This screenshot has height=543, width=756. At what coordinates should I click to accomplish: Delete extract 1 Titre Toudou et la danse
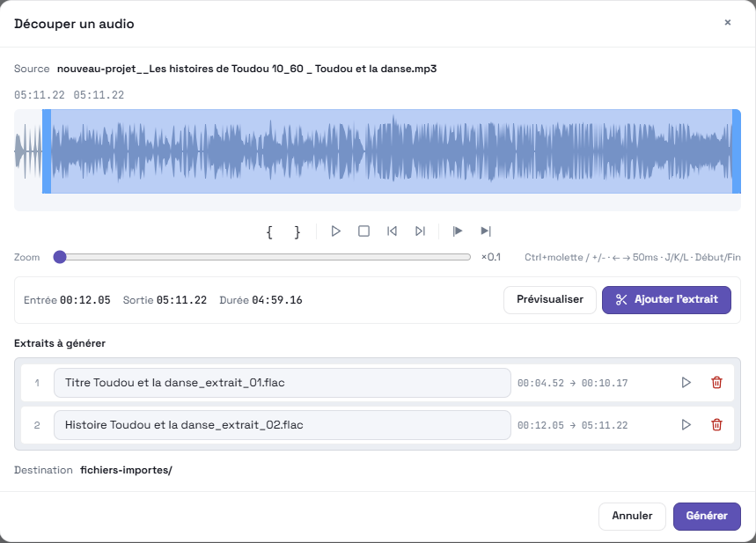pos(717,383)
